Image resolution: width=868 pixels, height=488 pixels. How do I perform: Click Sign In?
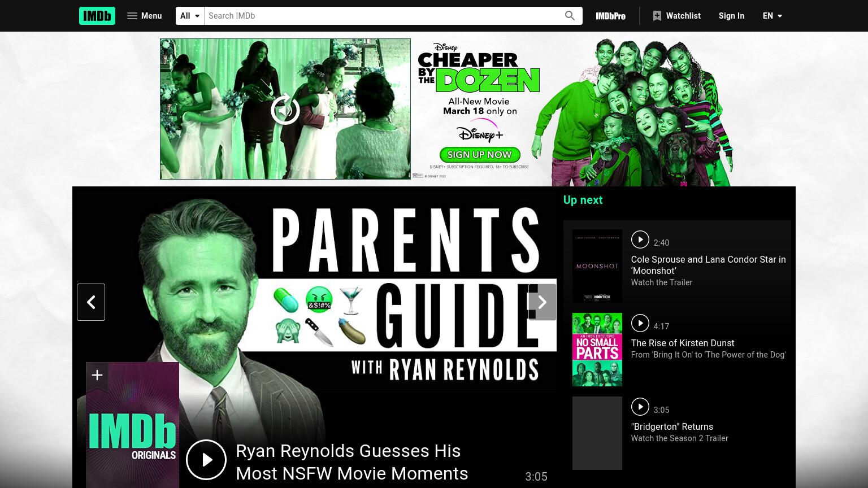[x=731, y=16]
